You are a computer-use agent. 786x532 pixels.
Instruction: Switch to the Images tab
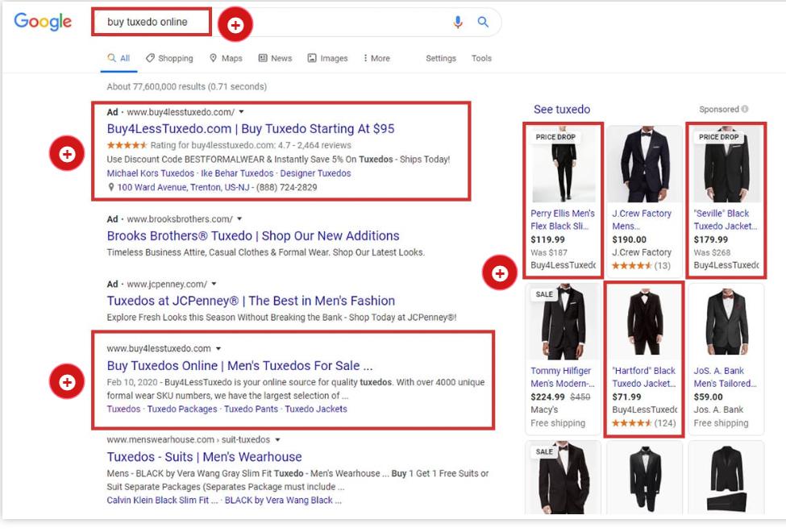[x=327, y=58]
